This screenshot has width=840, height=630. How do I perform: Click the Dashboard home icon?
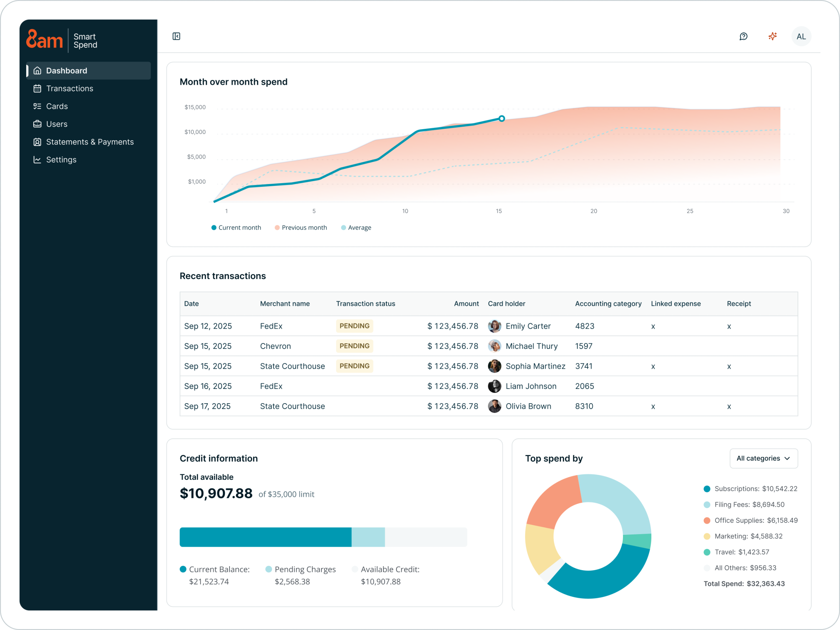(37, 71)
